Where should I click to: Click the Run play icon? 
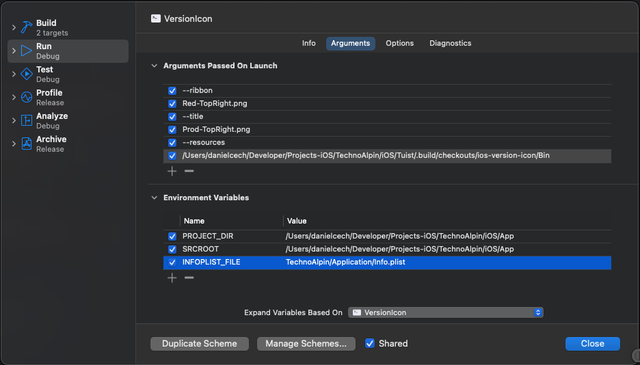click(27, 51)
